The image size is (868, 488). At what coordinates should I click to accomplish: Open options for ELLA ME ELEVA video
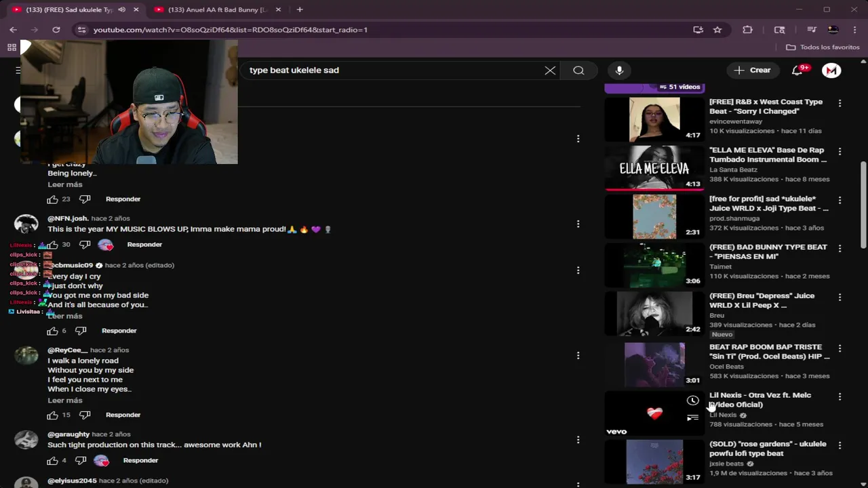coord(840,152)
